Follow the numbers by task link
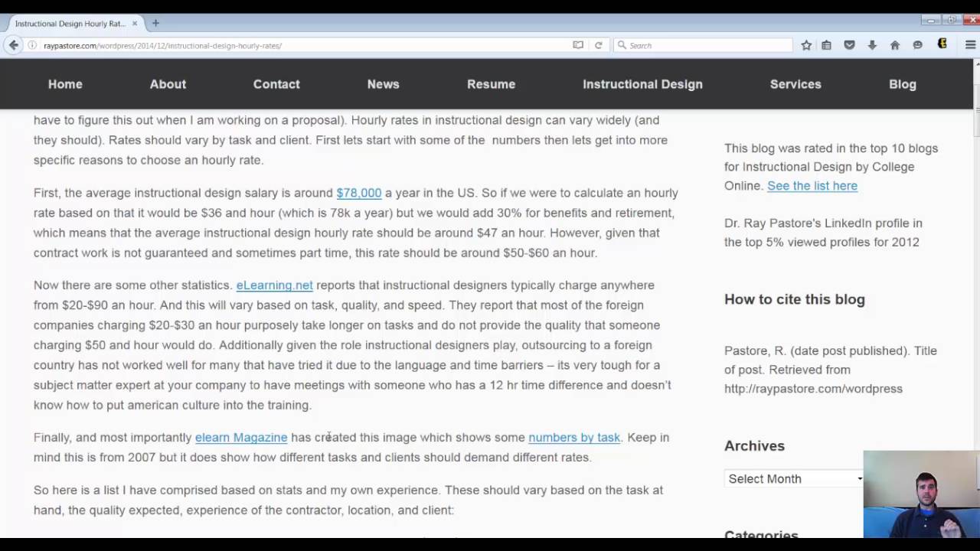980x551 pixels. click(x=574, y=437)
